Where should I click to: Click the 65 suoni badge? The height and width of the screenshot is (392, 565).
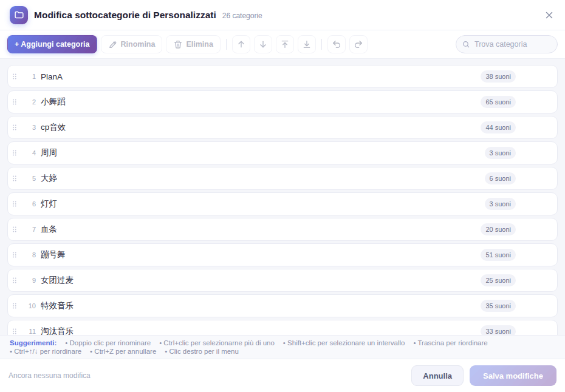coord(498,102)
